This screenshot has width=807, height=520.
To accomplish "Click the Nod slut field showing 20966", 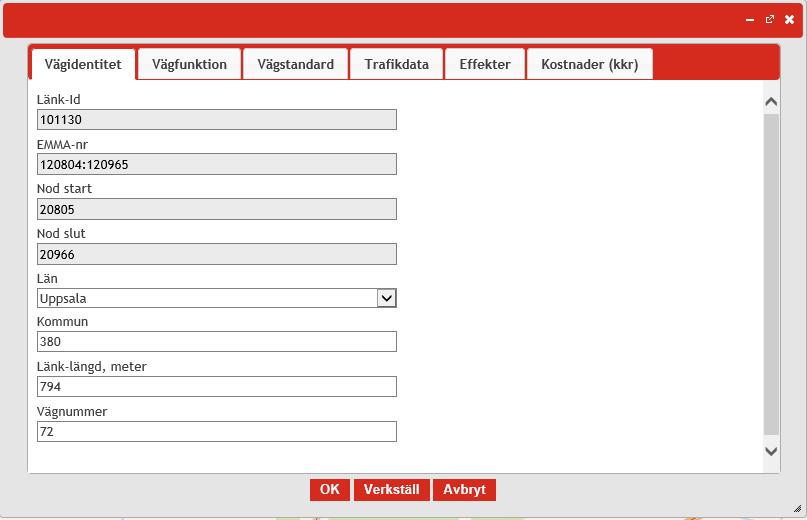I will [217, 254].
